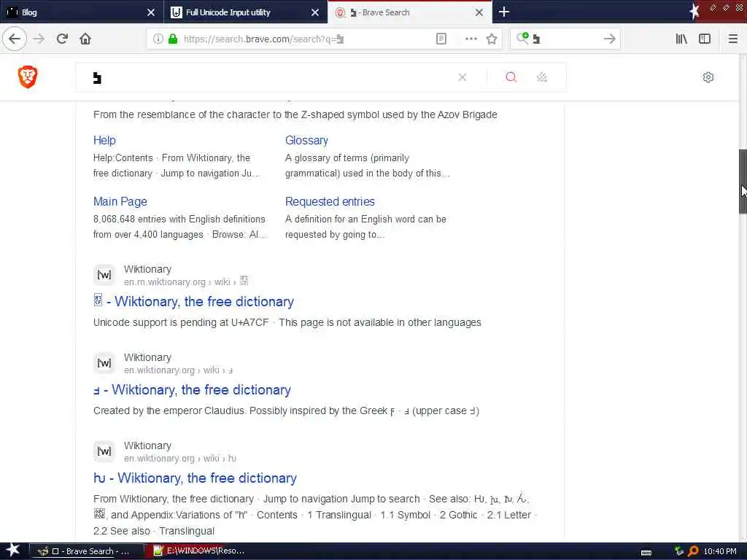
Task: Click the taskbar clock 10:40 PM
Action: pos(720,551)
